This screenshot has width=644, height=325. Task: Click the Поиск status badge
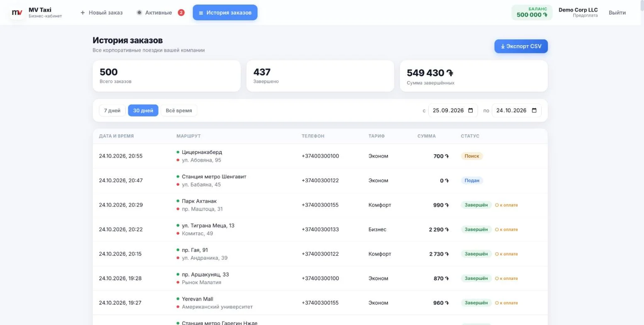pyautogui.click(x=472, y=156)
